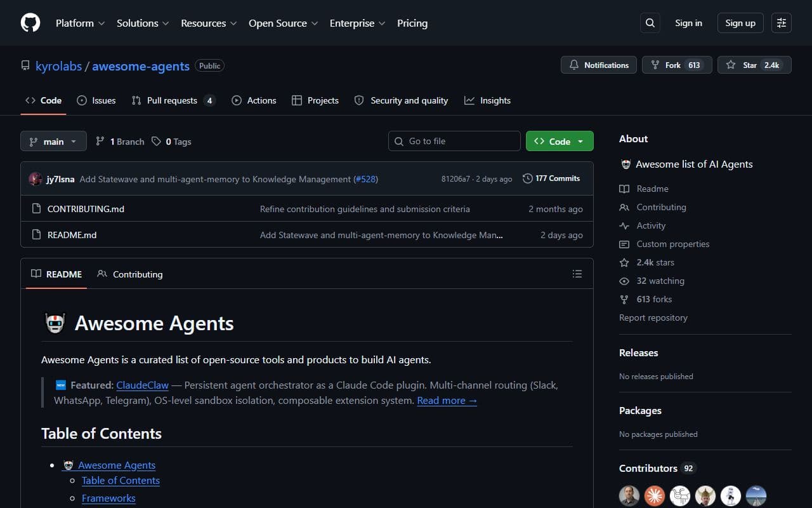The height and width of the screenshot is (508, 812).
Task: Open the awesome-agents repository name link
Action: point(141,66)
